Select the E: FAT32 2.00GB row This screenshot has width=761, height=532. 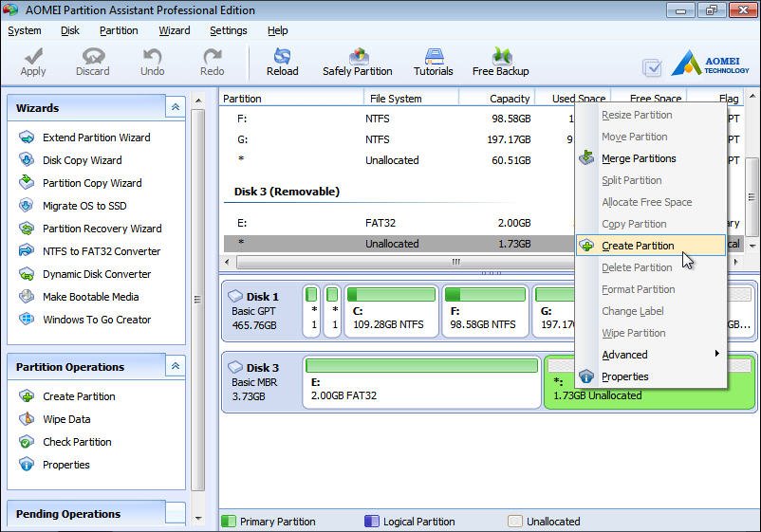398,223
